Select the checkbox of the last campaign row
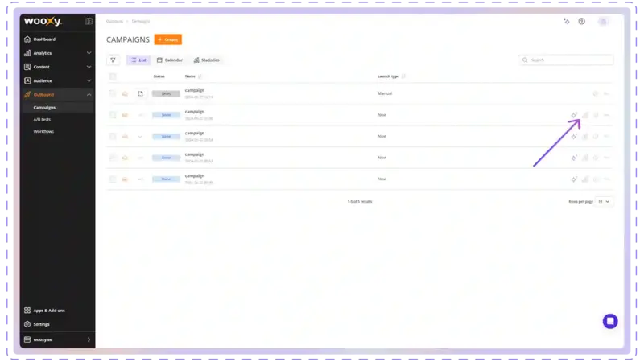This screenshot has width=644, height=362. [x=113, y=179]
